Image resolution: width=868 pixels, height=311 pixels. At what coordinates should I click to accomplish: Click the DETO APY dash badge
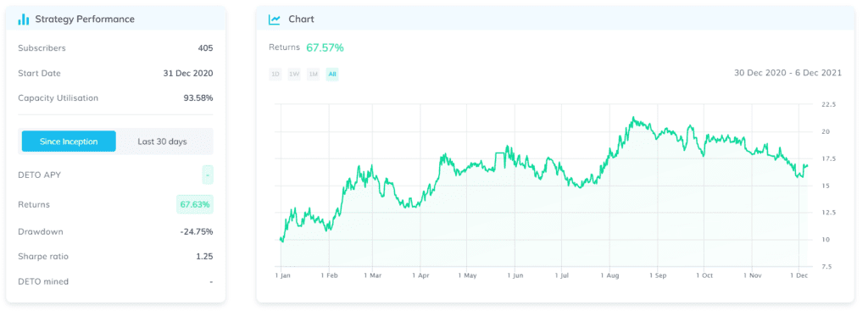pos(208,175)
